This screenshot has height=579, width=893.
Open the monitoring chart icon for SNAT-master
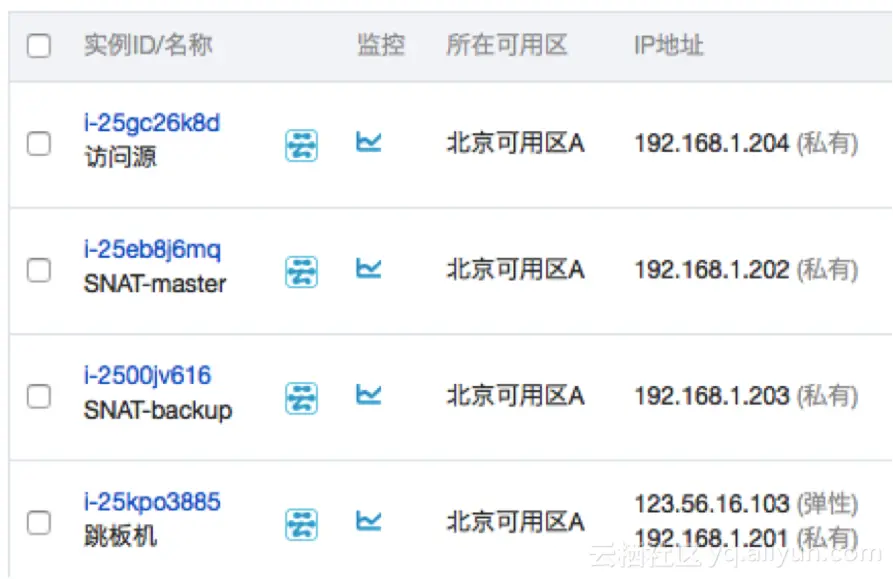(x=369, y=270)
